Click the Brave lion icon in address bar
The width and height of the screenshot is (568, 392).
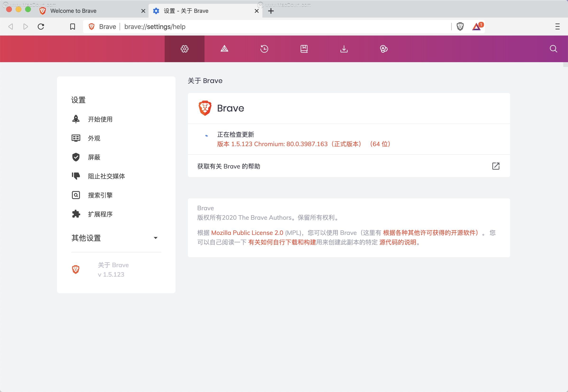pyautogui.click(x=91, y=27)
